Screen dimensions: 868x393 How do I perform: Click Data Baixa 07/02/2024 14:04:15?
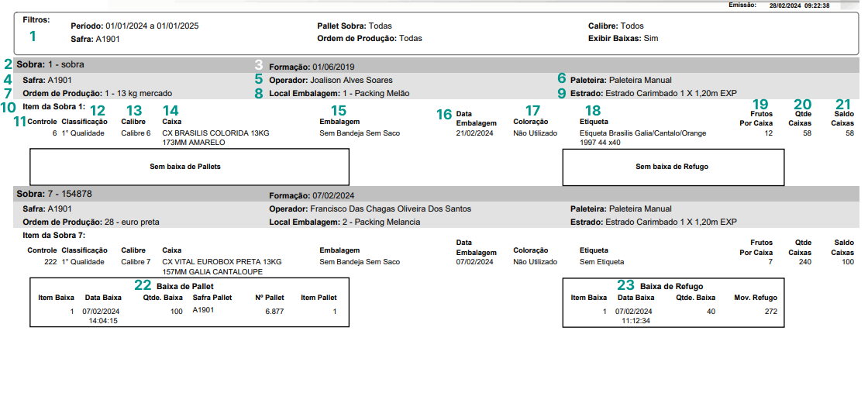coord(101,315)
